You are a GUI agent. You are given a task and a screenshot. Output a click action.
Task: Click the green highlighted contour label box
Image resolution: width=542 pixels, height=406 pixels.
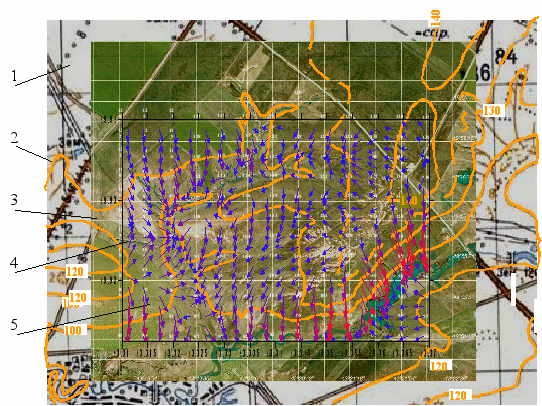coord(409,200)
